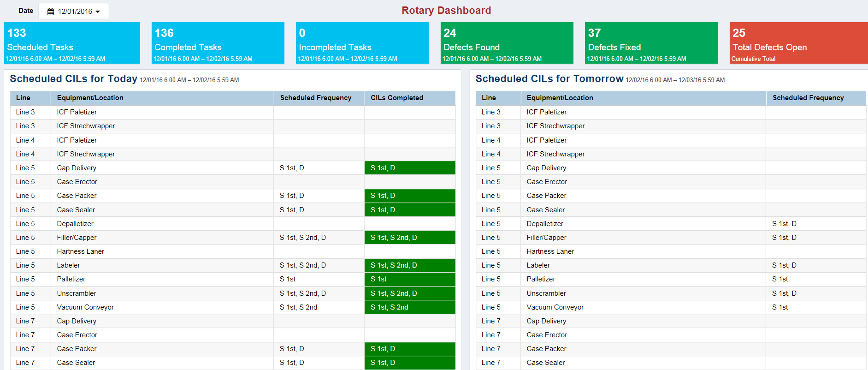The width and height of the screenshot is (868, 370).
Task: Click the Date label beside the picker
Action: [26, 11]
